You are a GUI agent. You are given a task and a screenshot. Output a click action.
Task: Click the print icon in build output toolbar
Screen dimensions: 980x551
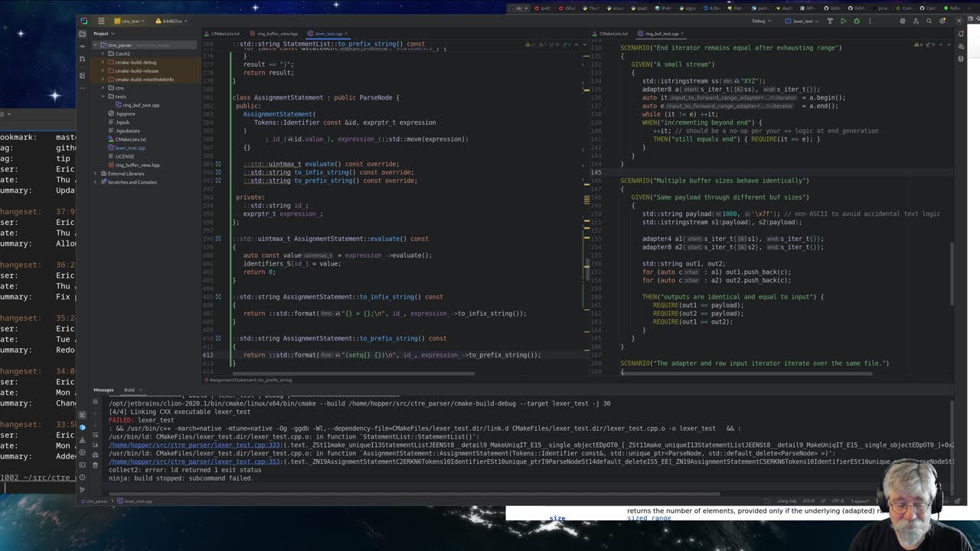[95, 455]
